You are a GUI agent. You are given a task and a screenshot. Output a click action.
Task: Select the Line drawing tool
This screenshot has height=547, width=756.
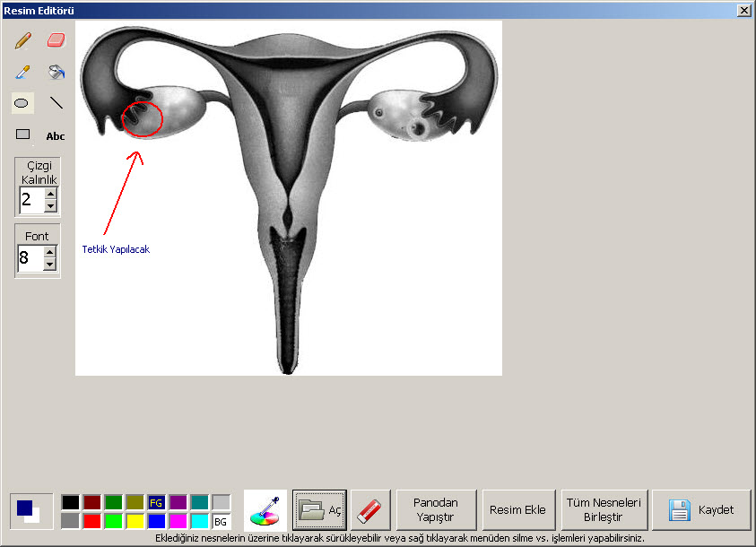pos(56,103)
